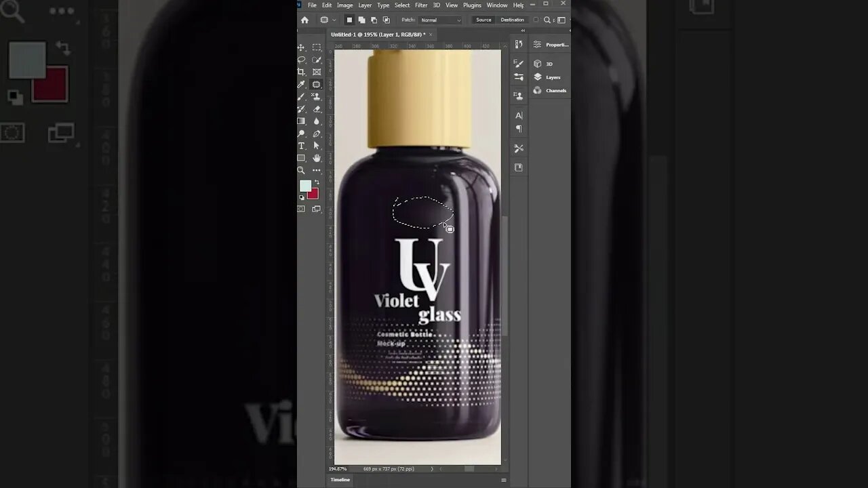868x488 pixels.
Task: Open the Layer menu
Action: point(365,5)
